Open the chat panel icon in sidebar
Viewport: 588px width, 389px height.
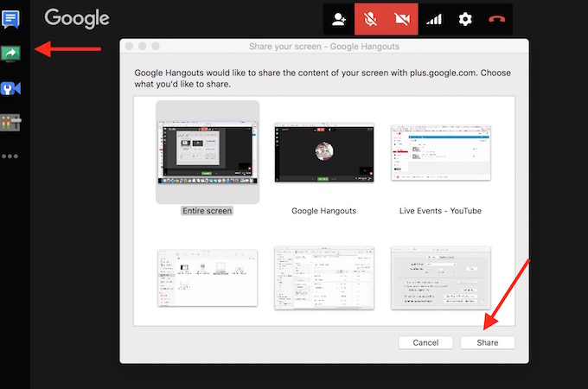click(11, 18)
